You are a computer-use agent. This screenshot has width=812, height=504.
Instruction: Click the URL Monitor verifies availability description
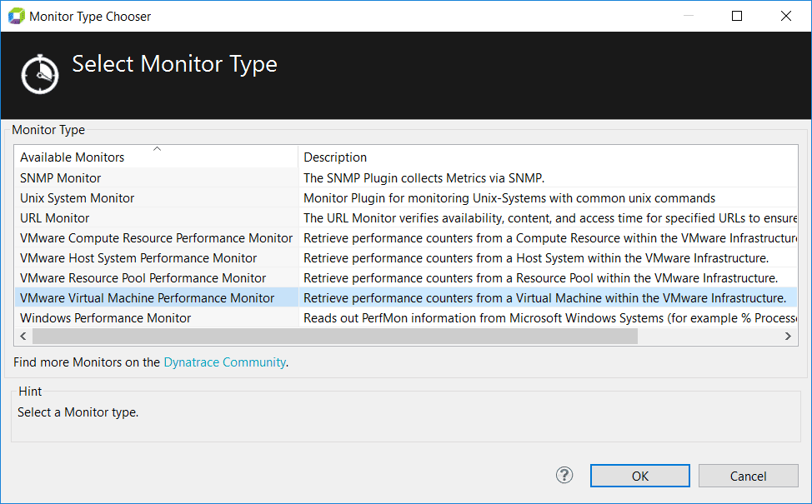[x=548, y=218]
